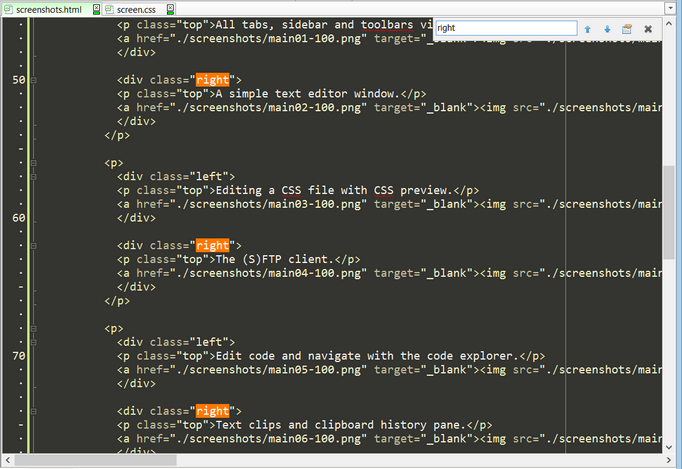Close the screenshots.html tab
Screen dimensions: 682x469
click(x=97, y=9)
